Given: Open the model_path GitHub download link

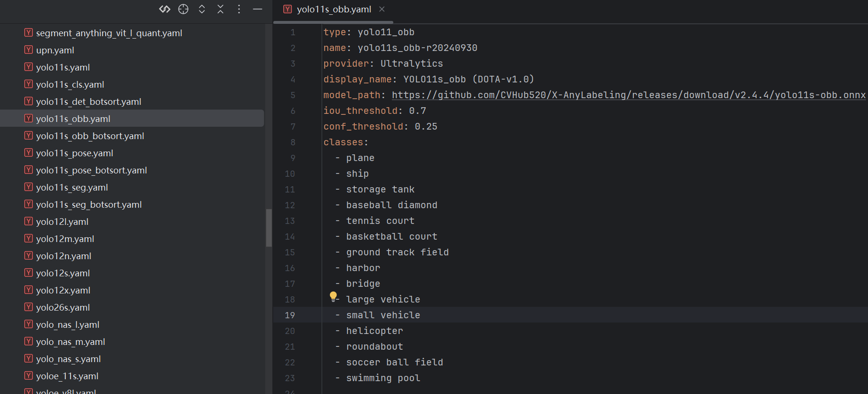Looking at the screenshot, I should tap(629, 95).
